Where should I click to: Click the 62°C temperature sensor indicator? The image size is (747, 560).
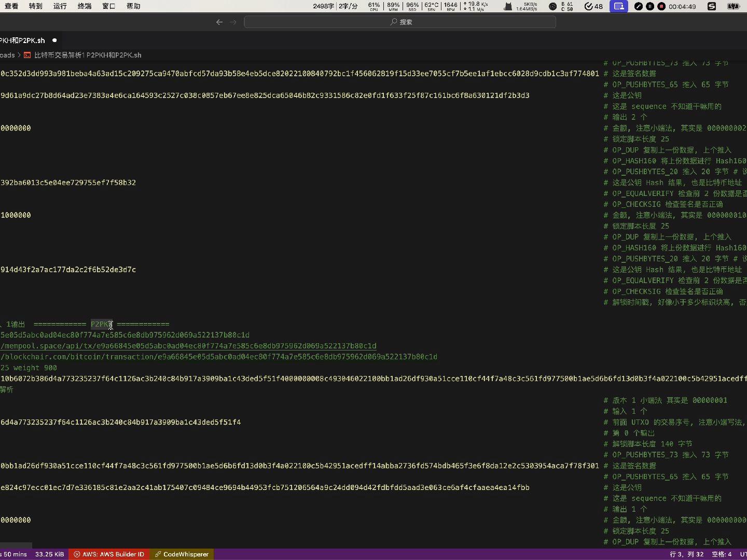[x=431, y=6]
